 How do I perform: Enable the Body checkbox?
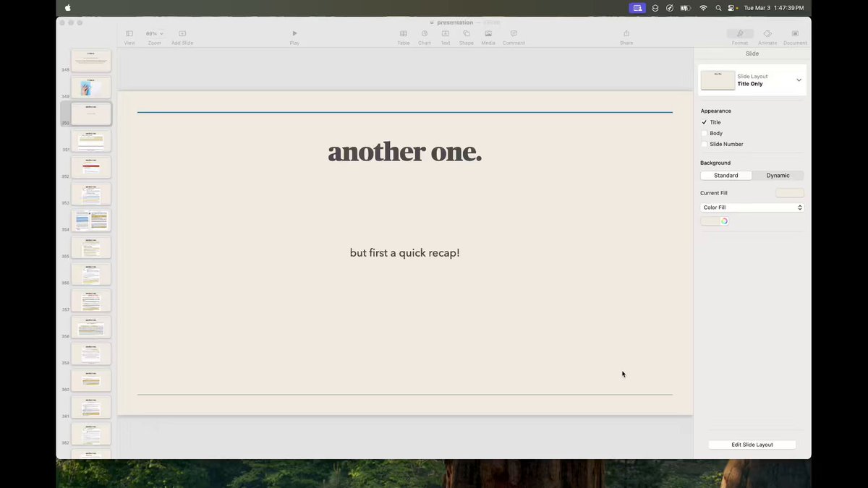705,133
